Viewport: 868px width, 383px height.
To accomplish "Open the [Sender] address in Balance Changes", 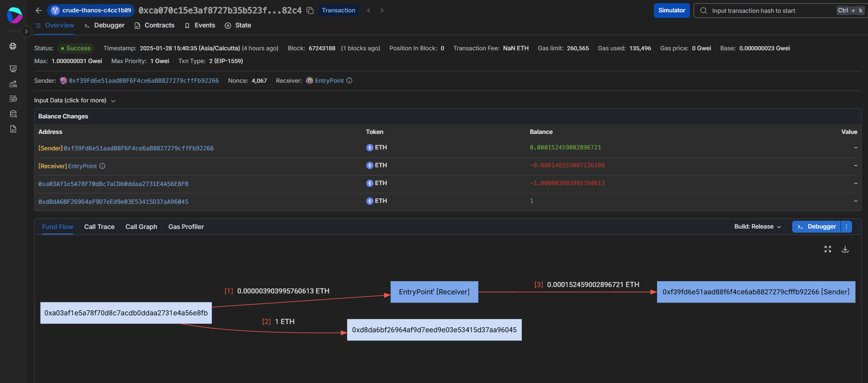I will pyautogui.click(x=139, y=148).
